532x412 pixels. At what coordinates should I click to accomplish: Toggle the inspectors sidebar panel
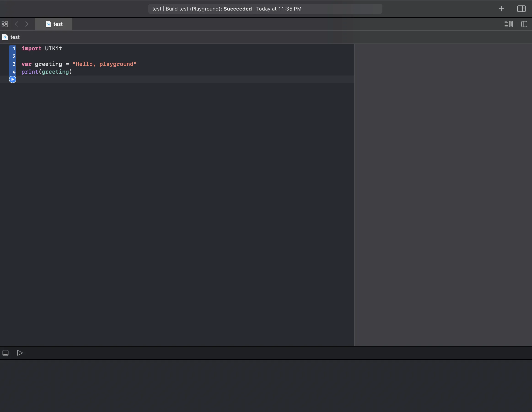click(x=521, y=9)
